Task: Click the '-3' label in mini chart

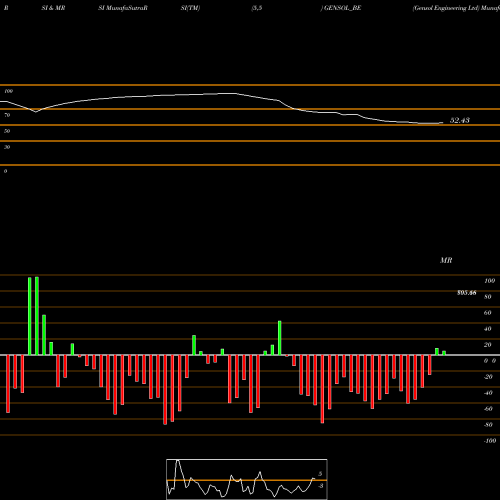Action: (x=320, y=486)
